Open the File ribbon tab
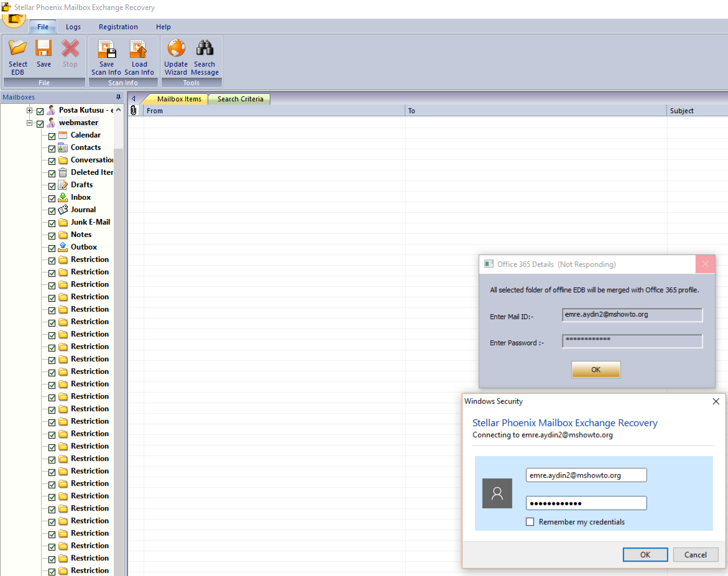Image resolution: width=728 pixels, height=576 pixels. tap(43, 27)
